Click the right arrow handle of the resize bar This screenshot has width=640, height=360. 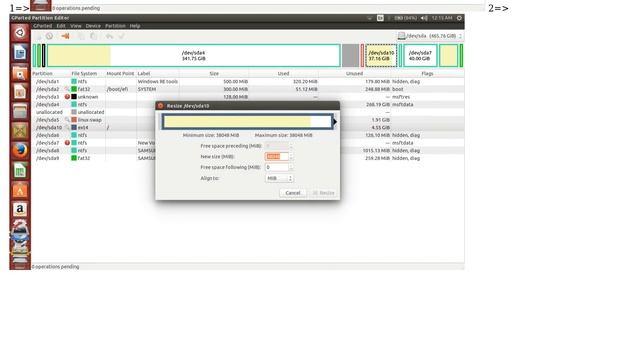click(335, 122)
